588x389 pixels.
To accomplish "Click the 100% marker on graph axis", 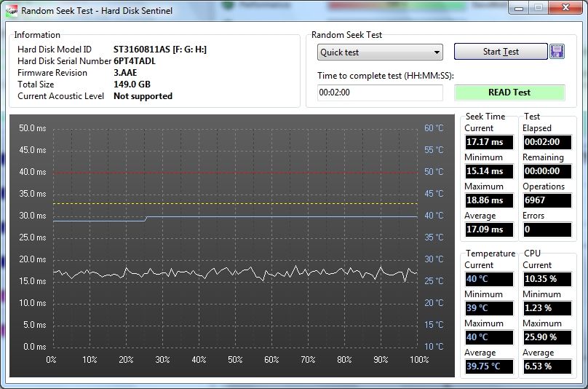I will [419, 360].
